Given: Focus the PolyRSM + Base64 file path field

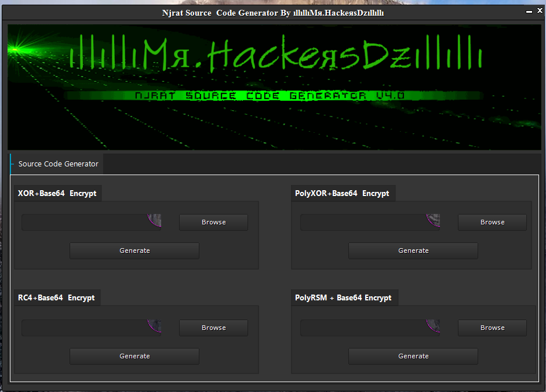Looking at the screenshot, I should (x=370, y=328).
